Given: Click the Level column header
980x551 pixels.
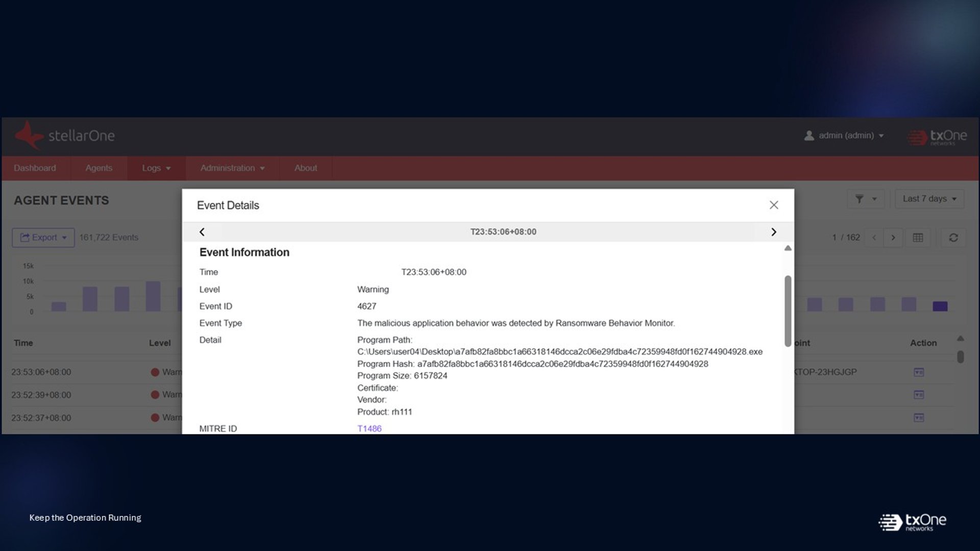Looking at the screenshot, I should [x=160, y=343].
